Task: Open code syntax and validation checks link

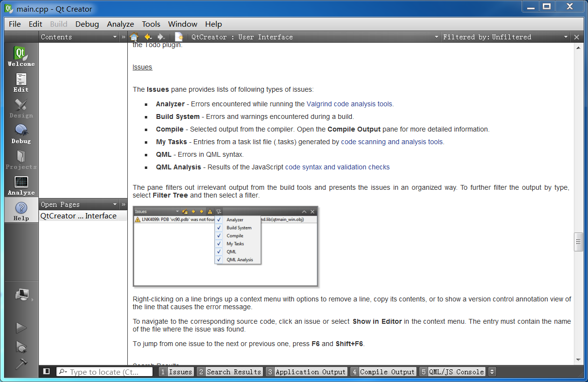Action: click(337, 167)
